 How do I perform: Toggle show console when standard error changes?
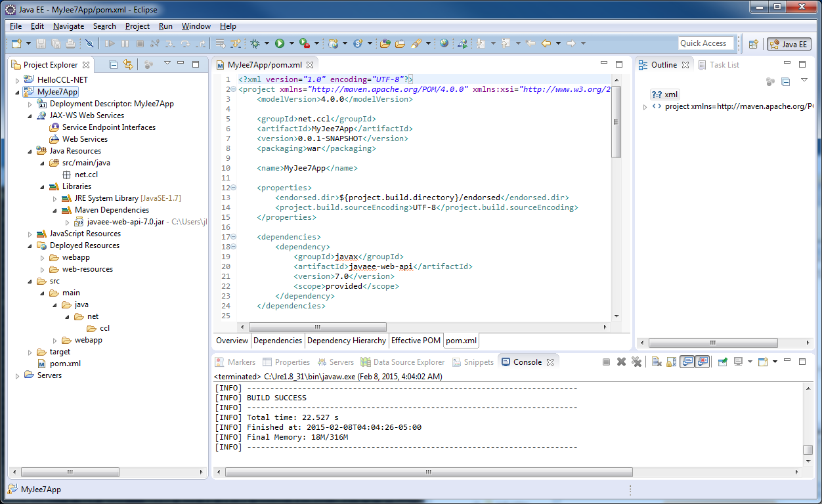(702, 362)
